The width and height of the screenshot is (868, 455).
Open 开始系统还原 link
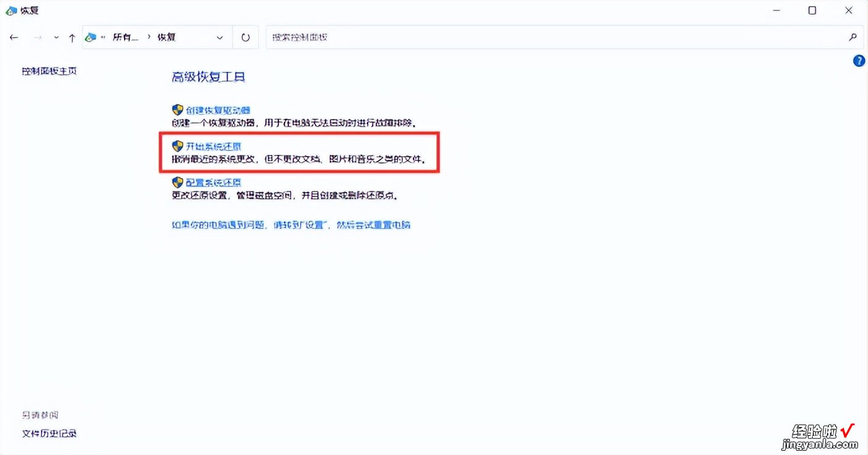pos(213,146)
